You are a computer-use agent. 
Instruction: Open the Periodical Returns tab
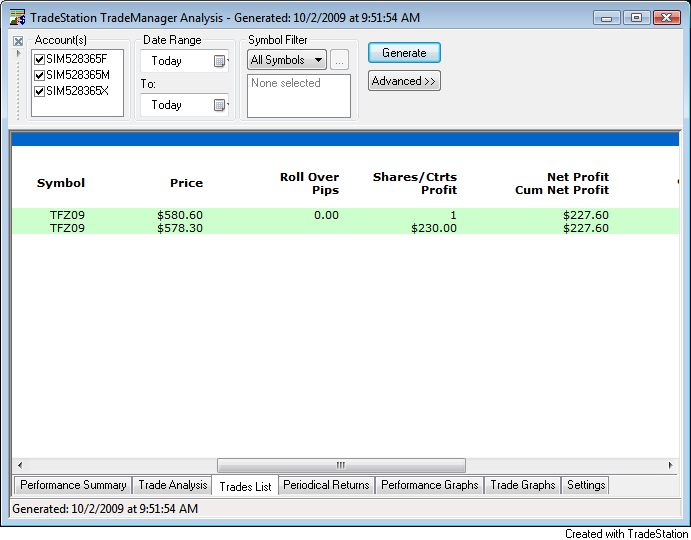click(x=326, y=485)
